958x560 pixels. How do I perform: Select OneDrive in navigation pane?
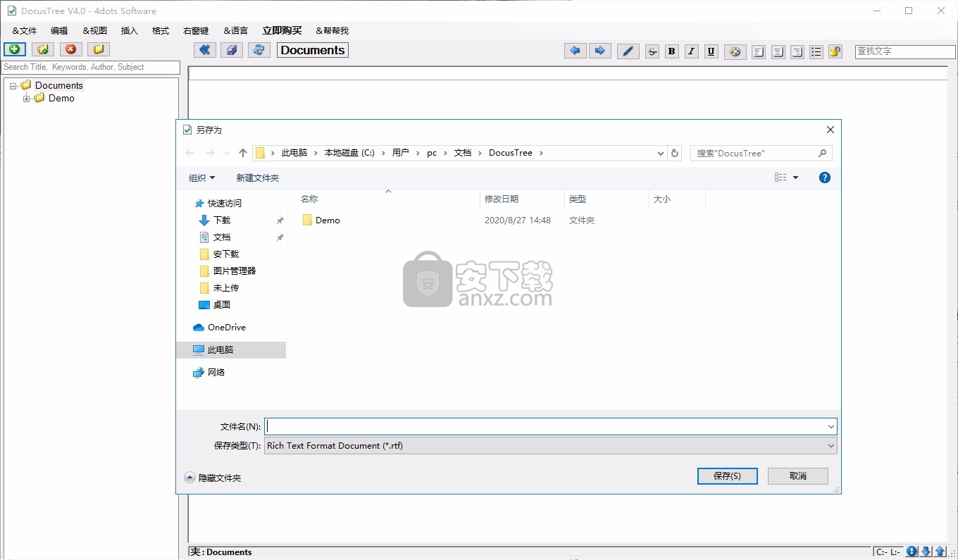pyautogui.click(x=226, y=328)
